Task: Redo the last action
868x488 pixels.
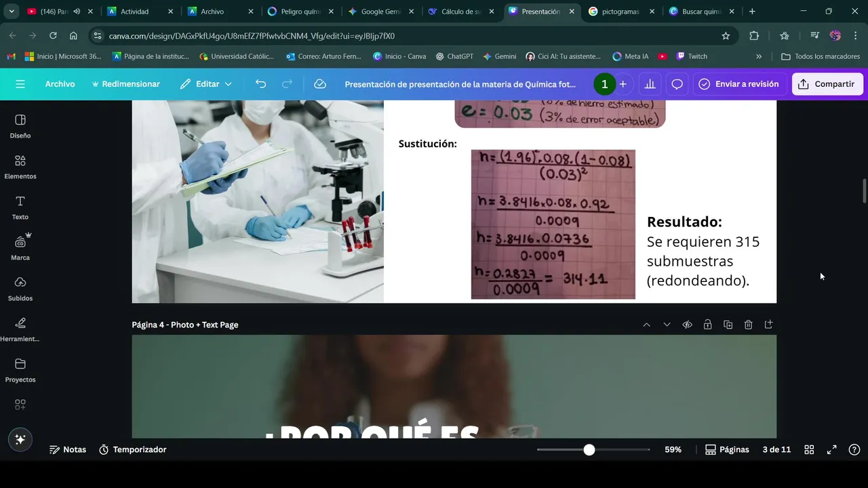Action: tap(287, 84)
